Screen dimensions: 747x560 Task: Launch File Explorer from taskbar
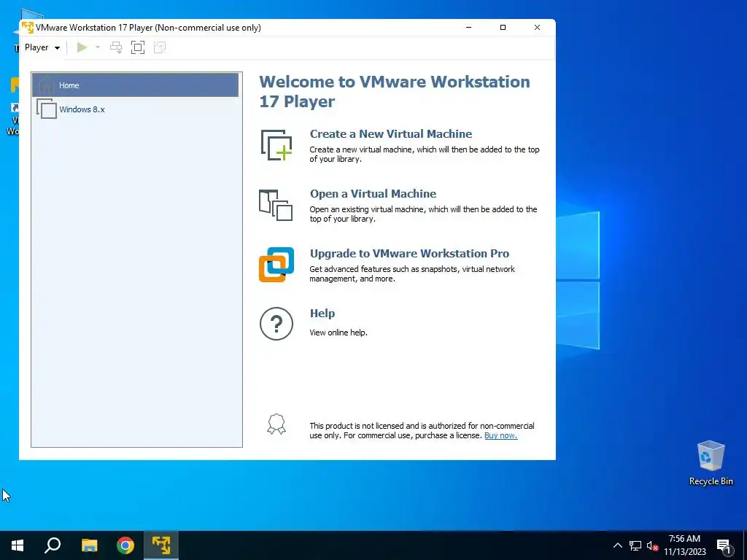coord(89,545)
